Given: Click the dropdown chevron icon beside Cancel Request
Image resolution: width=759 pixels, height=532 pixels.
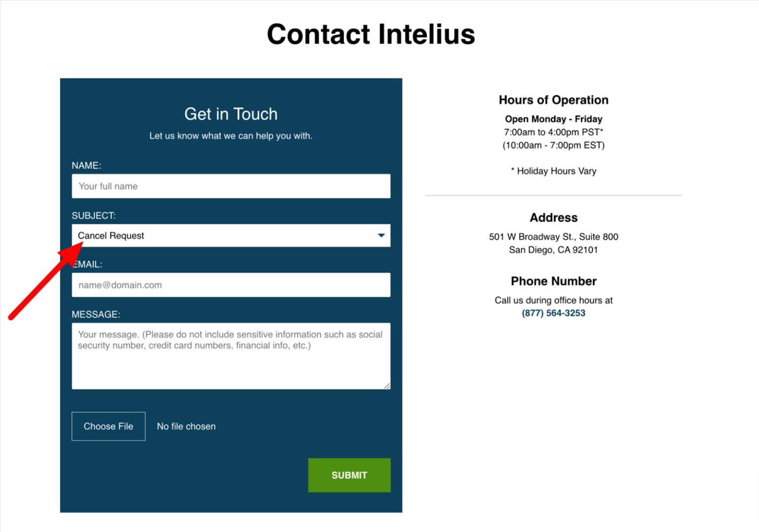Looking at the screenshot, I should pyautogui.click(x=380, y=236).
